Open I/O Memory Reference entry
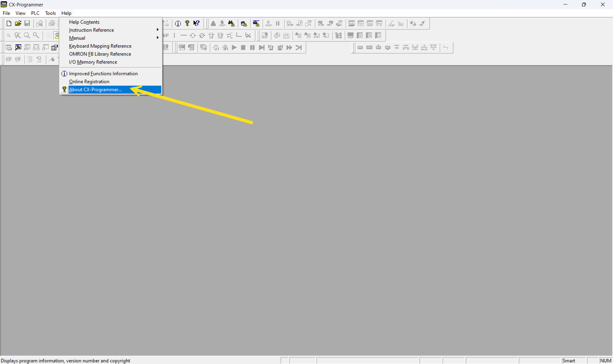The height and width of the screenshot is (364, 613). coord(93,62)
